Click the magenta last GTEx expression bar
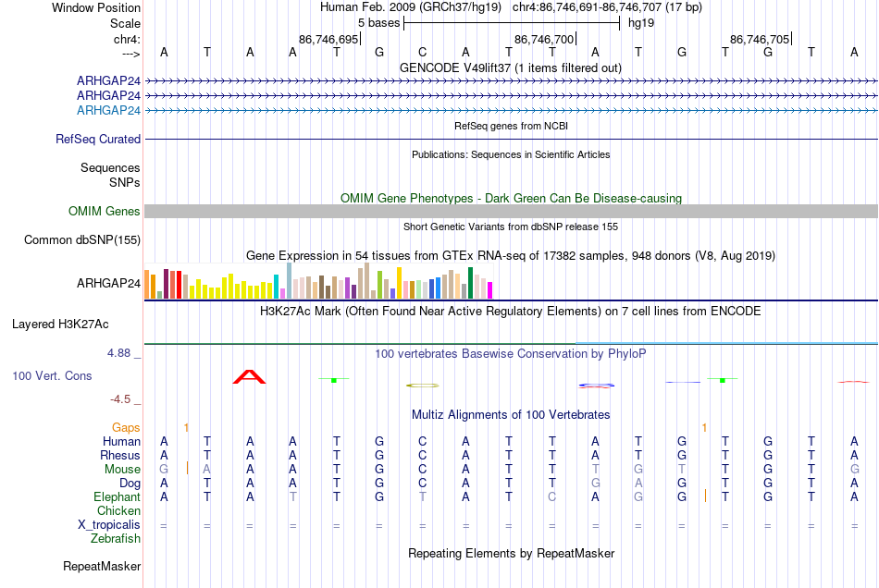The width and height of the screenshot is (879, 588). click(490, 290)
